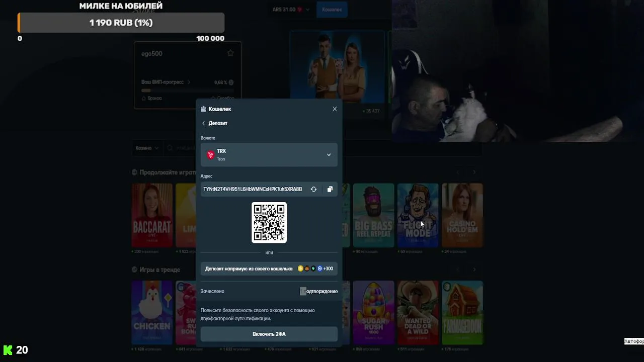Click the next arrow in Продолжайте играть carousel

pyautogui.click(x=474, y=172)
